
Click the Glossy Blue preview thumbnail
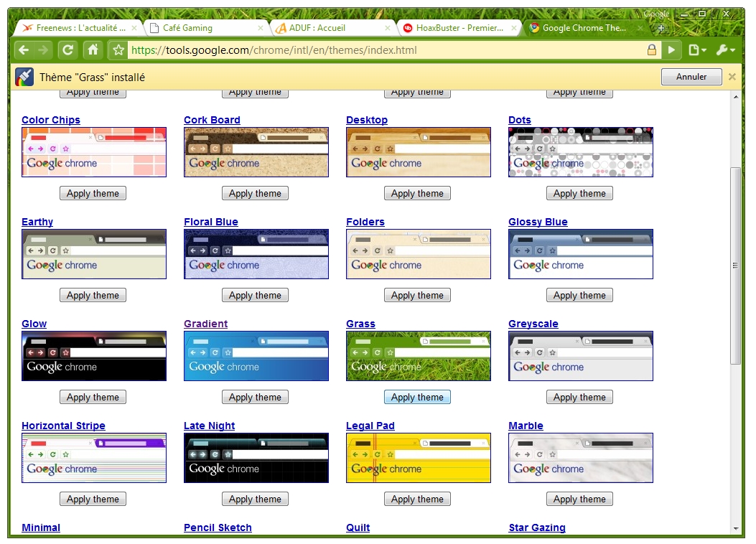[581, 254]
